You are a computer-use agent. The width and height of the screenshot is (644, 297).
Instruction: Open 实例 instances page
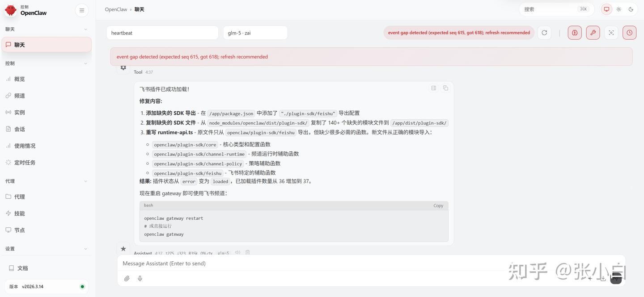click(x=47, y=113)
